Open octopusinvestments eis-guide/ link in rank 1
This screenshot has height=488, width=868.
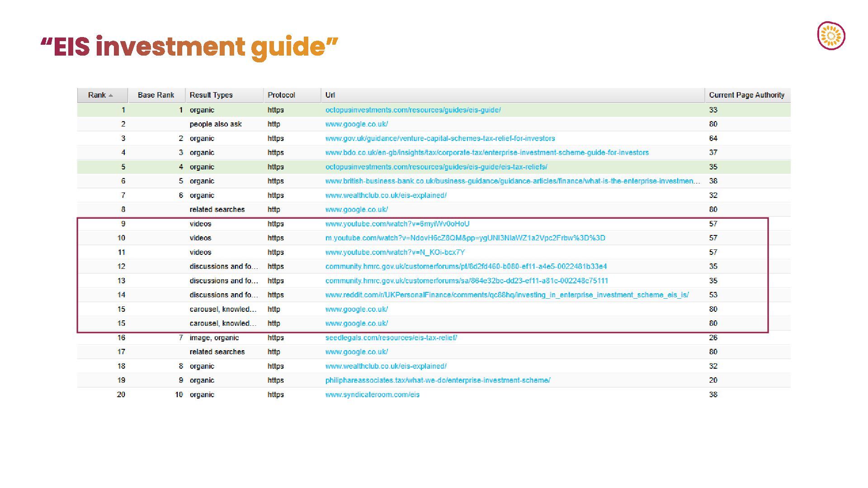413,110
